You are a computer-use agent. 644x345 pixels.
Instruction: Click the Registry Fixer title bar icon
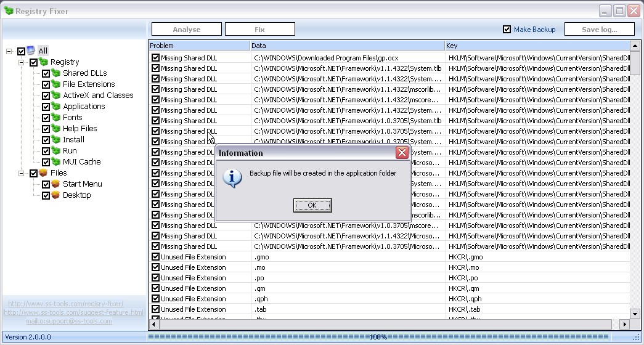pyautogui.click(x=9, y=10)
